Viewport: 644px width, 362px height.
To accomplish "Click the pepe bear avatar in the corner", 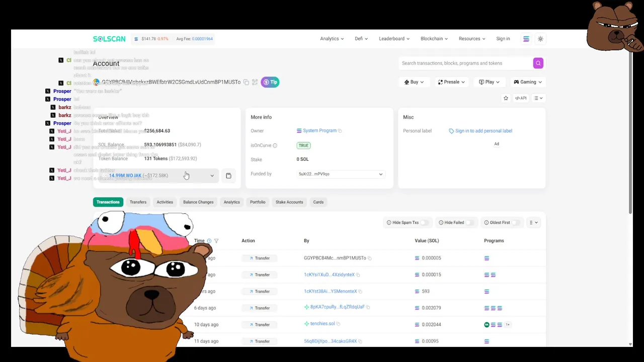I will (614, 28).
